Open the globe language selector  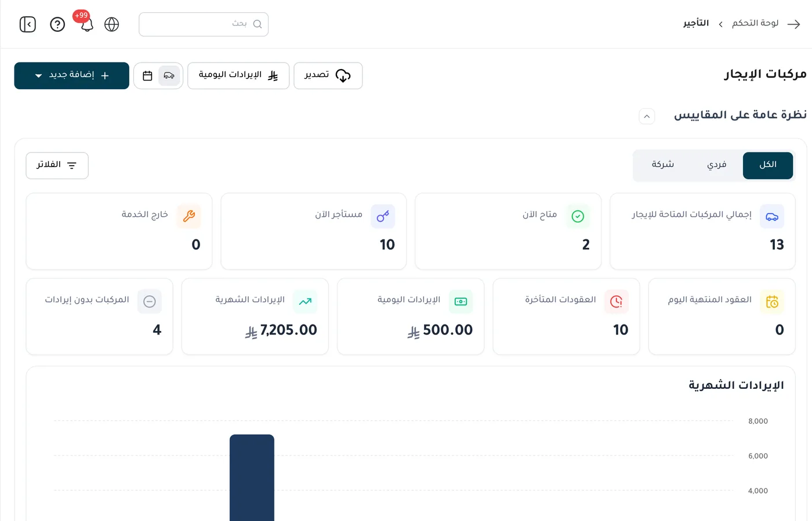tap(111, 24)
